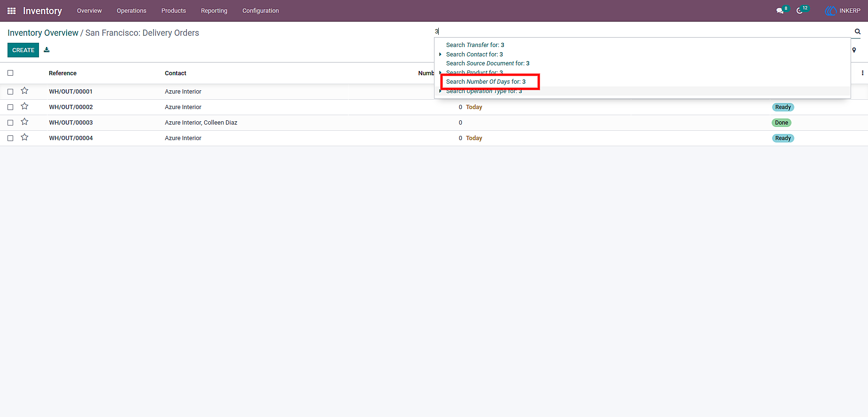Select the WH/OUT/00002 row checkbox
Image resolution: width=868 pixels, height=417 pixels.
10,107
